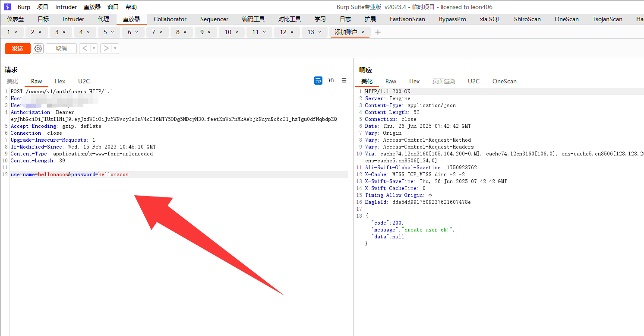
Task: Select the response 页面渲染 tab
Action: [x=444, y=81]
